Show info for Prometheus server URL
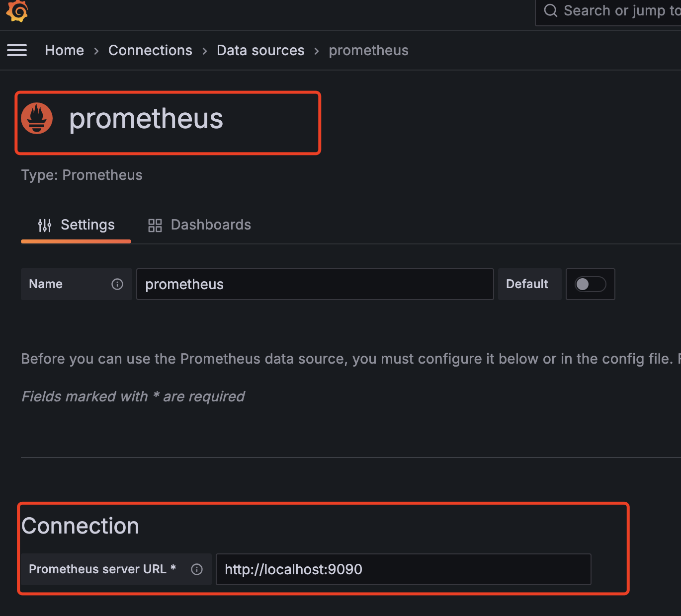 [x=197, y=569]
